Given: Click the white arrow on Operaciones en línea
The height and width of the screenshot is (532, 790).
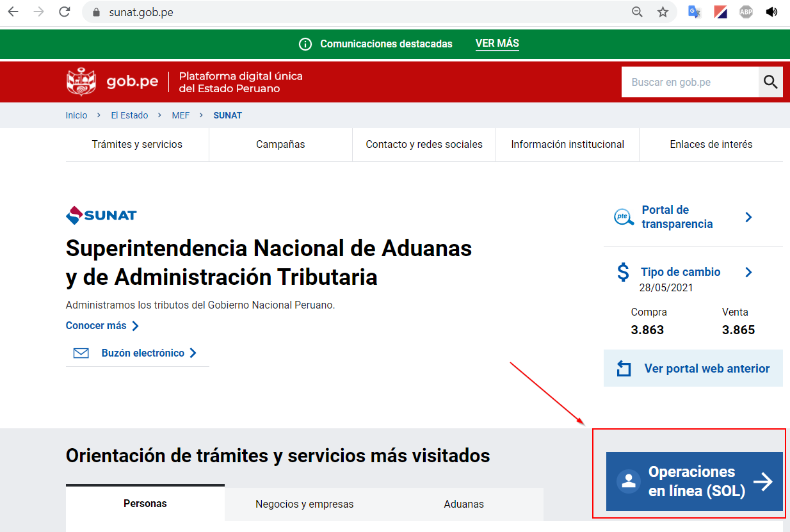Looking at the screenshot, I should tap(763, 481).
